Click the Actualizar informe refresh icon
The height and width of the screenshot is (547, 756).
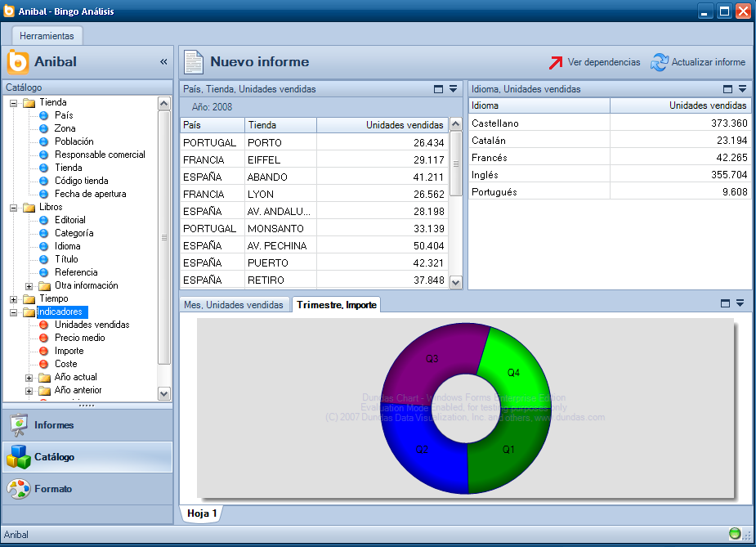[659, 62]
